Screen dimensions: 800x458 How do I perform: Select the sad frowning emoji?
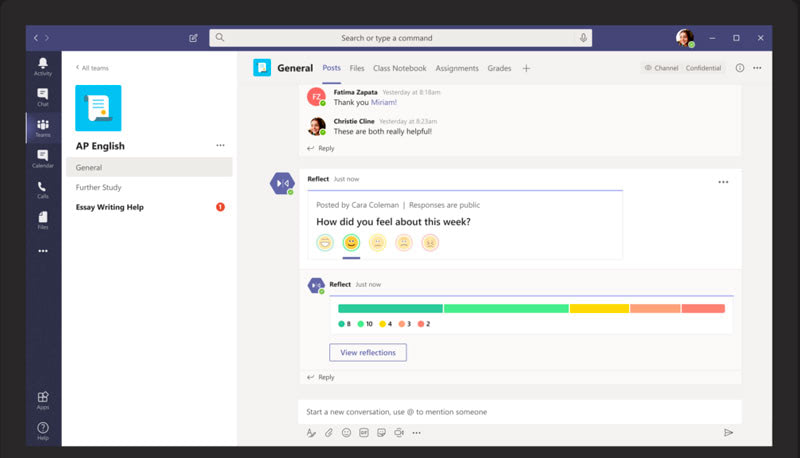coord(404,243)
